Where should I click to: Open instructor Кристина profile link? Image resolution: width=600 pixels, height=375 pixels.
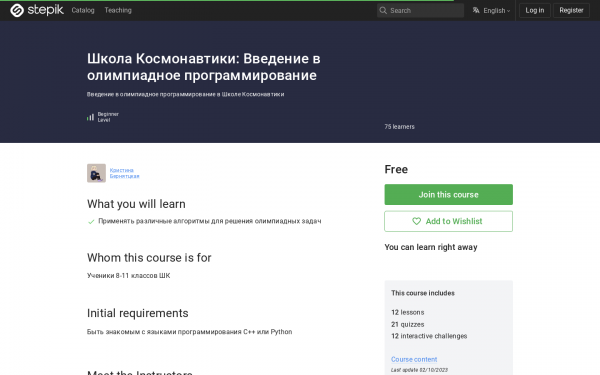(x=124, y=173)
